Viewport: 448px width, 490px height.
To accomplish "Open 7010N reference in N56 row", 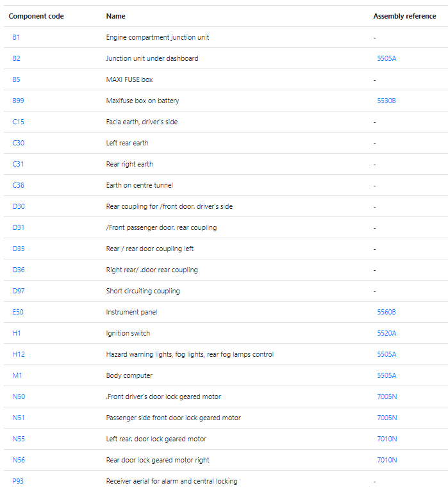I will click(x=387, y=460).
